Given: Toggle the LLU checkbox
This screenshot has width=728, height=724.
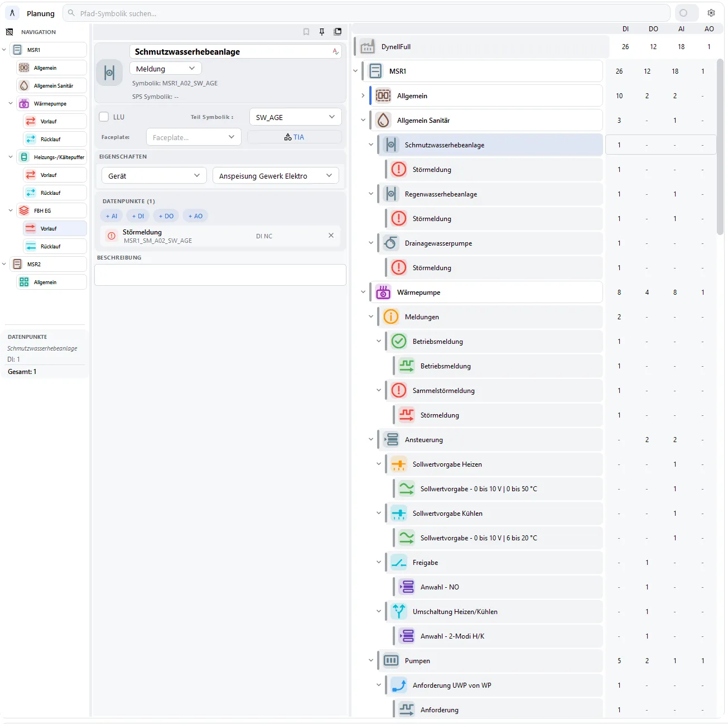Looking at the screenshot, I should point(104,117).
